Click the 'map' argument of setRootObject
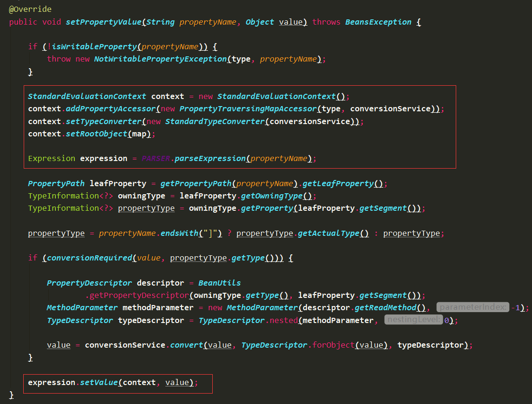Viewport: 532px width, 404px height. 139,134
